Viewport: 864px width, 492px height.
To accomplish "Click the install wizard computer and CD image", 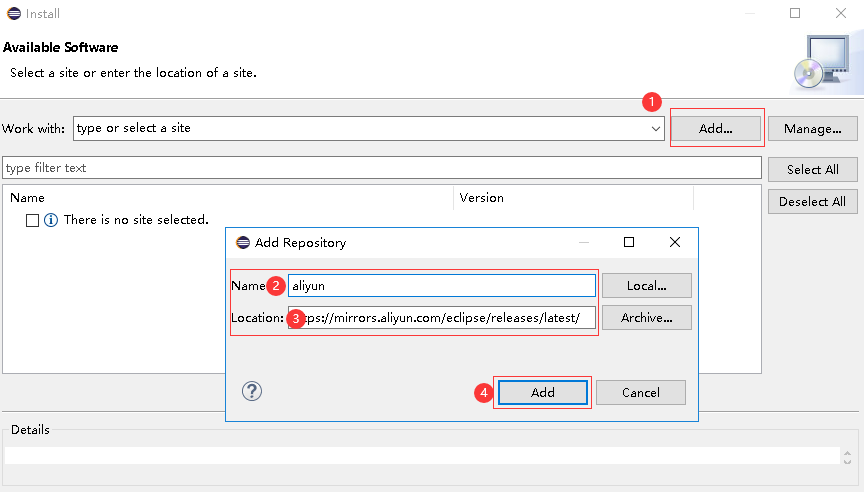I will 823,62.
